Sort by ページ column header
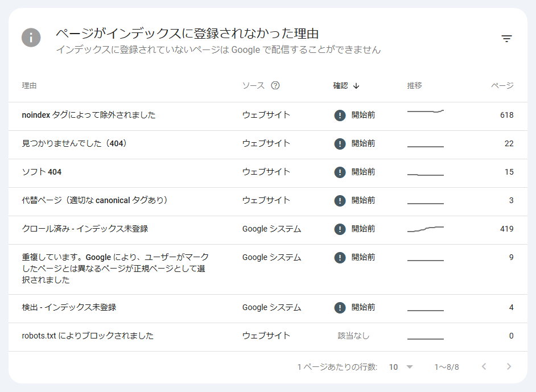 click(502, 85)
